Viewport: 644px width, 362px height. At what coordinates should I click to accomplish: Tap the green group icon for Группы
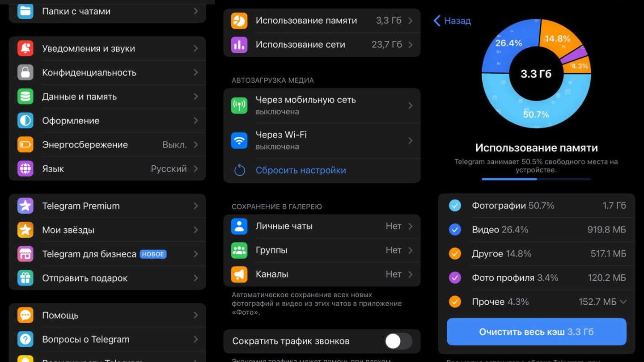click(239, 250)
